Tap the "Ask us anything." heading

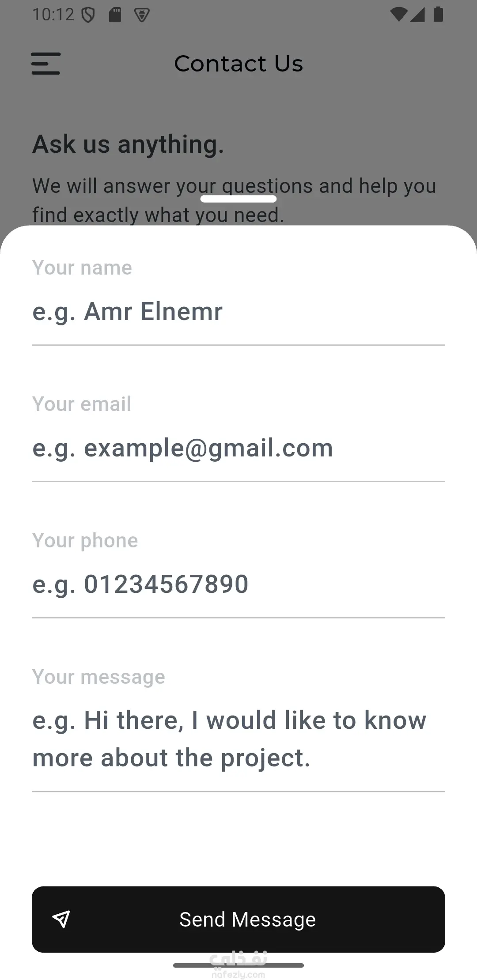(128, 144)
